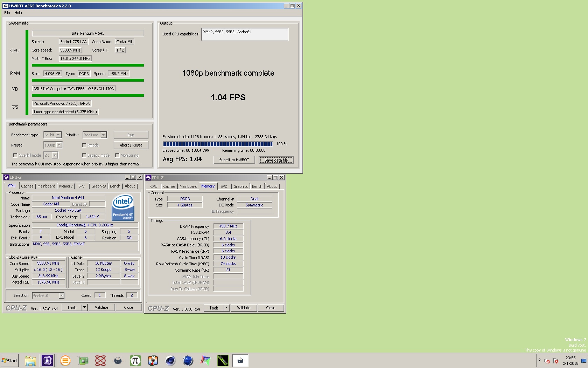
Task: Open the Action Center flag tray icon
Action: tap(555, 361)
